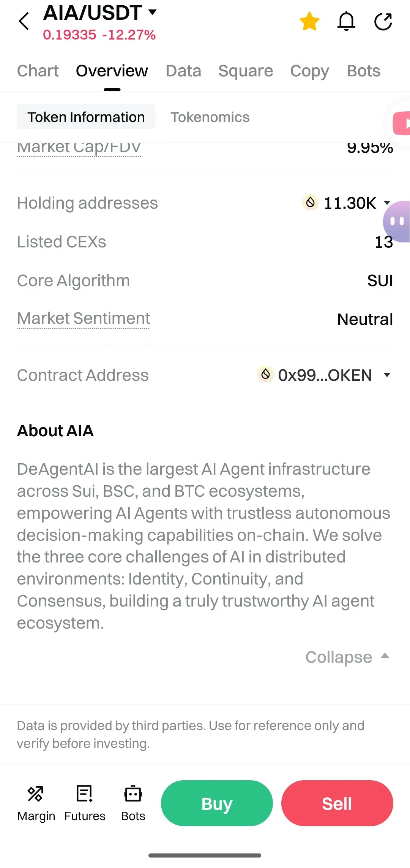Open price alert bell icon

pyautogui.click(x=346, y=21)
